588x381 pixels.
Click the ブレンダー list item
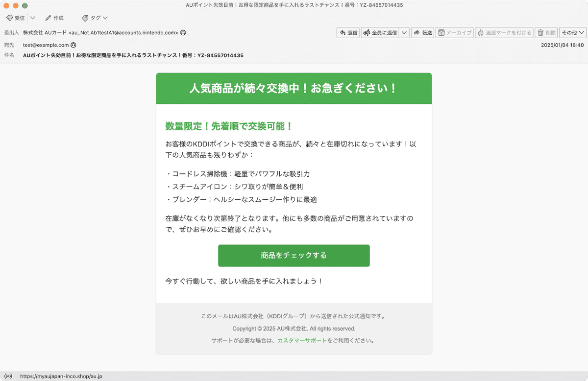coord(241,199)
